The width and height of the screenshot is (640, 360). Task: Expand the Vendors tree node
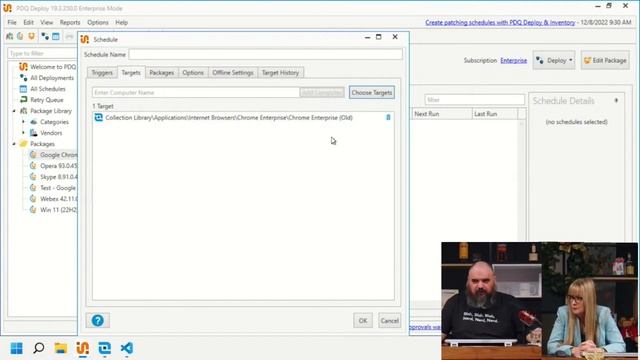pyautogui.click(x=23, y=133)
